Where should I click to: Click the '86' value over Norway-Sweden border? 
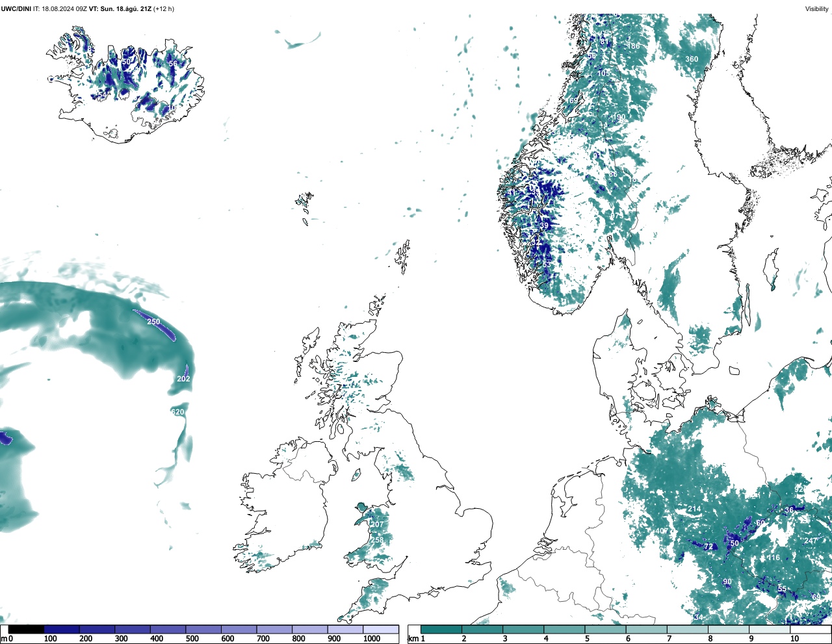click(x=613, y=174)
